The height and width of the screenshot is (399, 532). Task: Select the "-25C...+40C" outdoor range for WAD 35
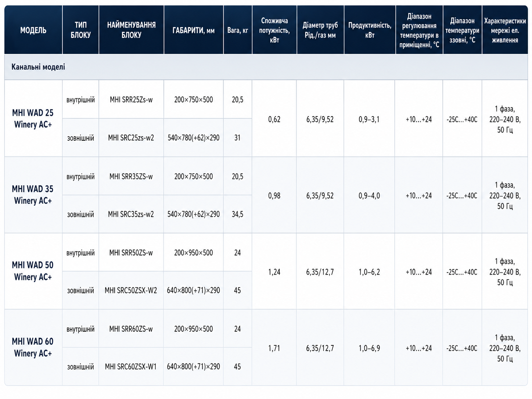coord(462,195)
